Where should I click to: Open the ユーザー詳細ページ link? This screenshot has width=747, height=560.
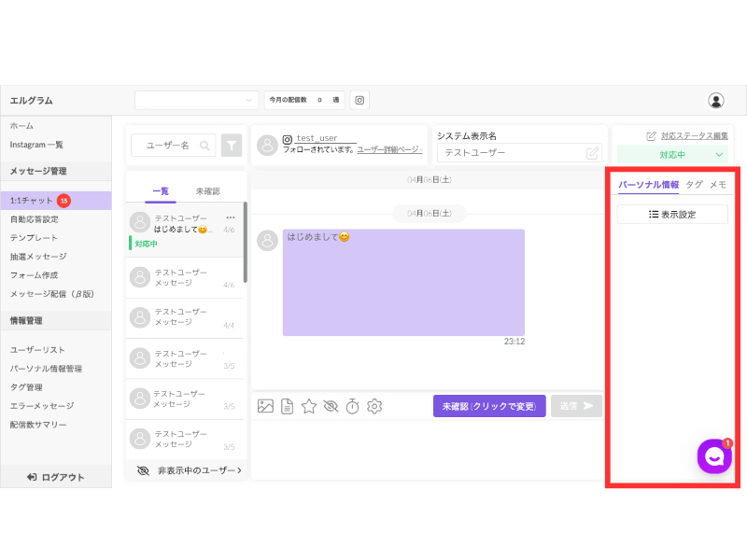click(x=389, y=149)
